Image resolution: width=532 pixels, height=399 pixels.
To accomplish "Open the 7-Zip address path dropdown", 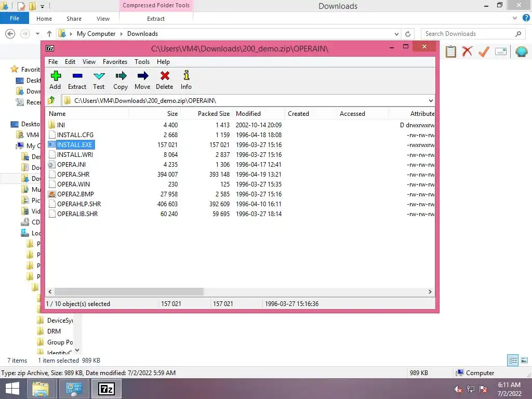I will (431, 100).
